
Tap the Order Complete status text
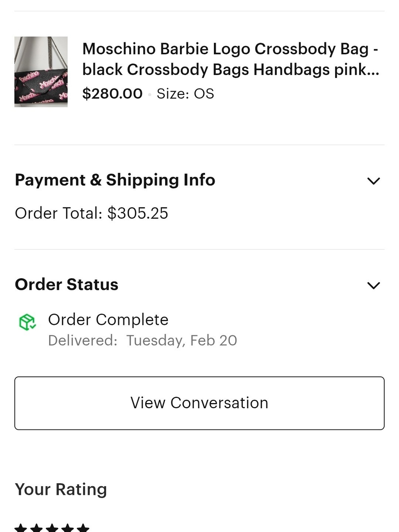coord(108,320)
